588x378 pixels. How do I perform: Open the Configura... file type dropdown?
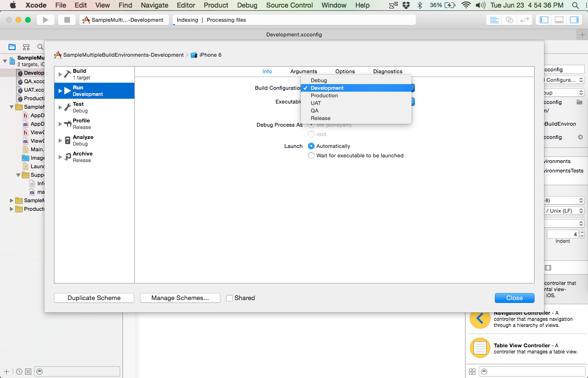pos(563,80)
